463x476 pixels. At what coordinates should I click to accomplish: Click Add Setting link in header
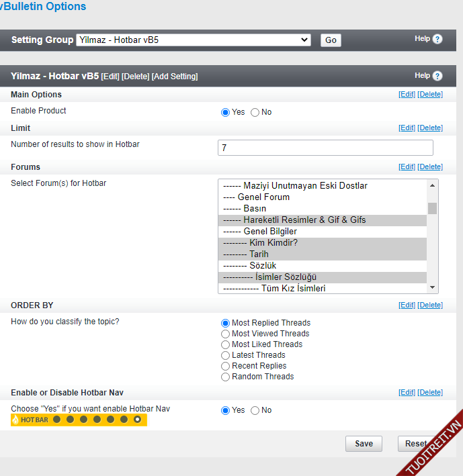pos(175,77)
